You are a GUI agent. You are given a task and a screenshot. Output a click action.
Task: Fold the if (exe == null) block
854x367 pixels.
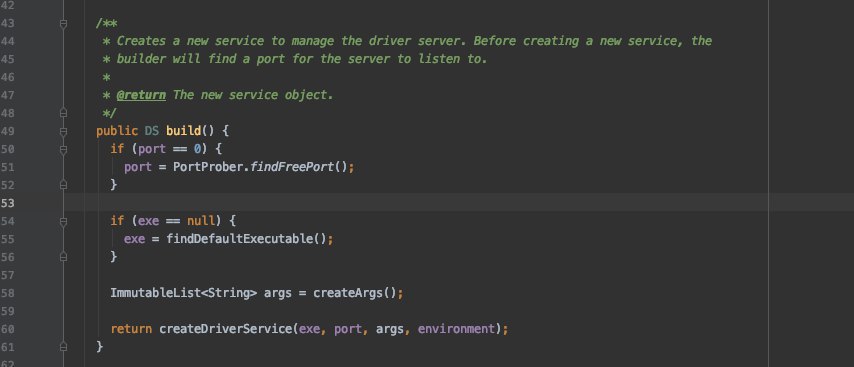64,221
